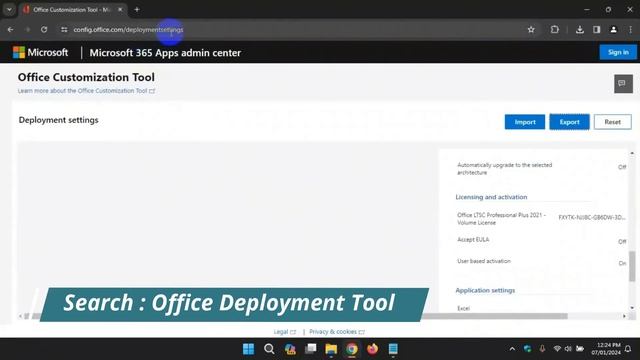Open the browser extensions puzzle icon

tap(554, 29)
